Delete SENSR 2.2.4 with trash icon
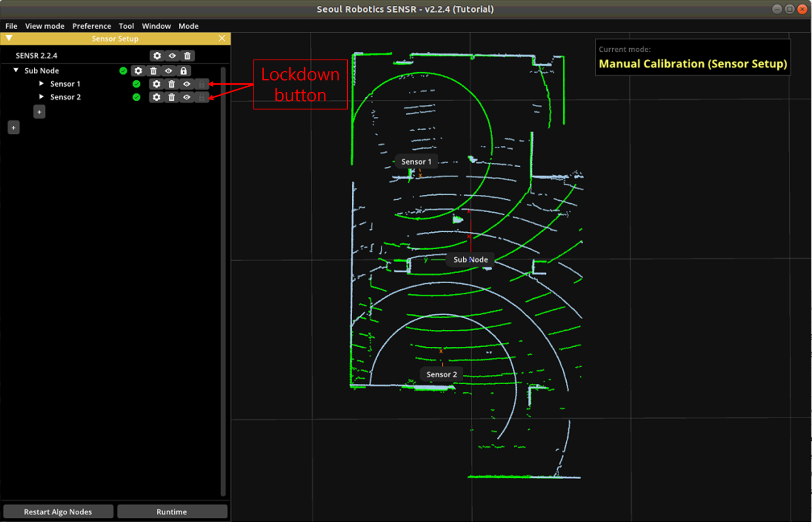Image resolution: width=812 pixels, height=522 pixels. (x=187, y=56)
